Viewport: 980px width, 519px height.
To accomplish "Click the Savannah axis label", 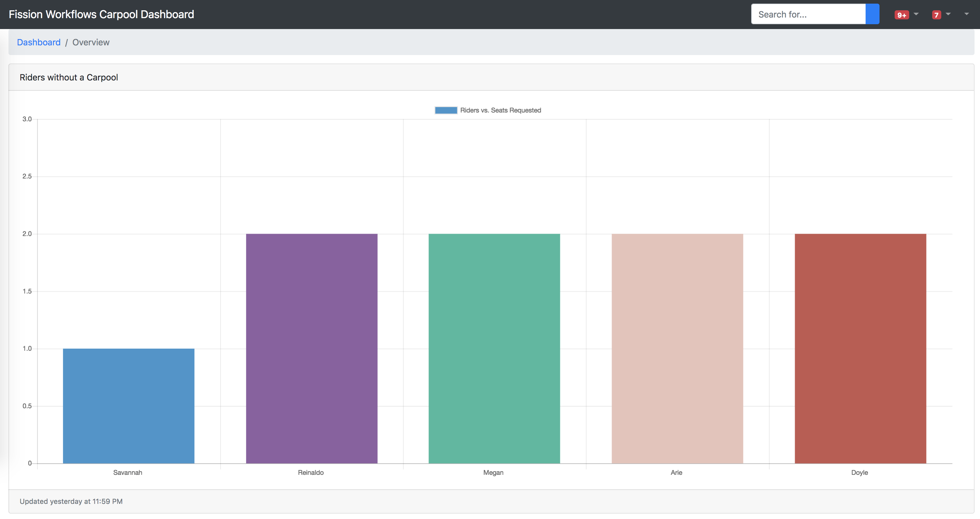I will click(x=128, y=473).
